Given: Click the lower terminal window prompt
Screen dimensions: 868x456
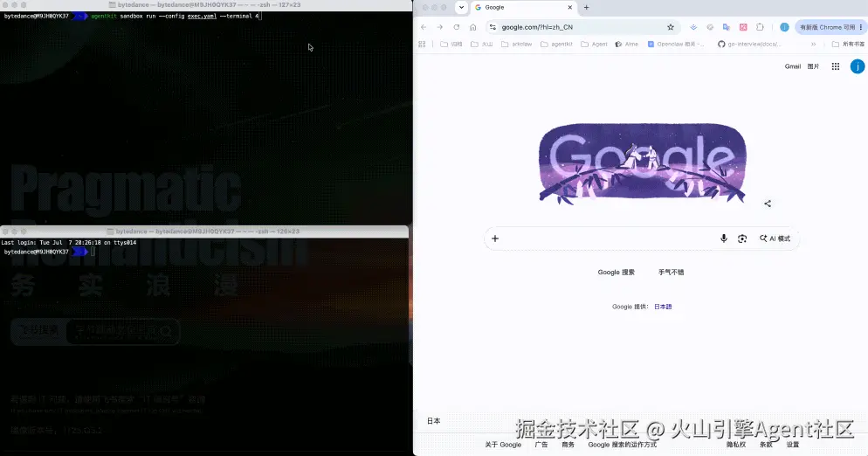Looking at the screenshot, I should click(x=49, y=252).
